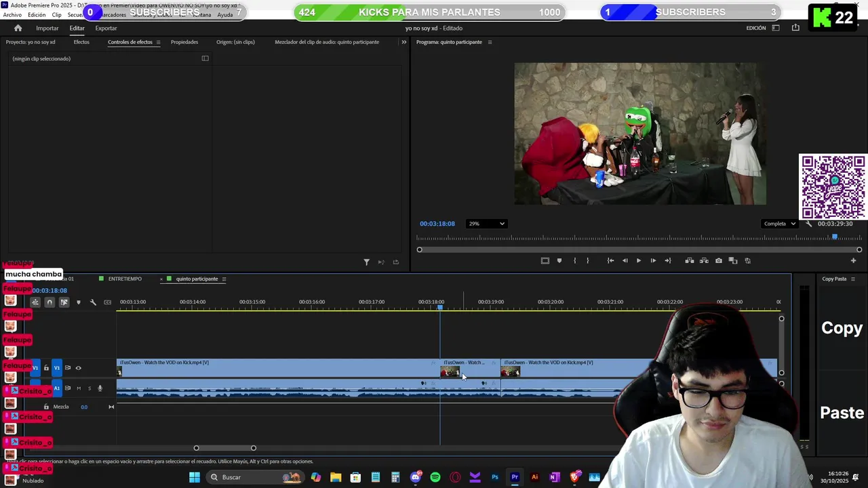This screenshot has width=868, height=488.
Task: Click the Lift button
Action: coord(690,261)
